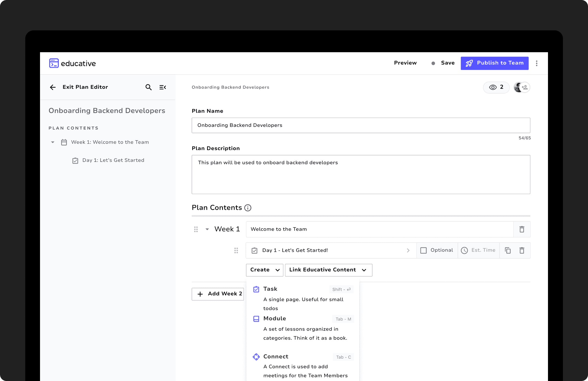The width and height of the screenshot is (588, 381).
Task: Open the Create dropdown
Action: 264,270
